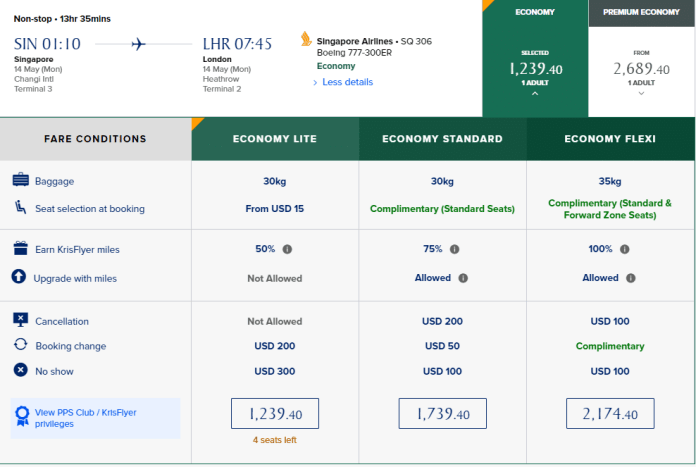Viewport: 696px width, 467px height.
Task: Click Economy Lite 'USD 300' no show fee
Action: pyautogui.click(x=275, y=371)
